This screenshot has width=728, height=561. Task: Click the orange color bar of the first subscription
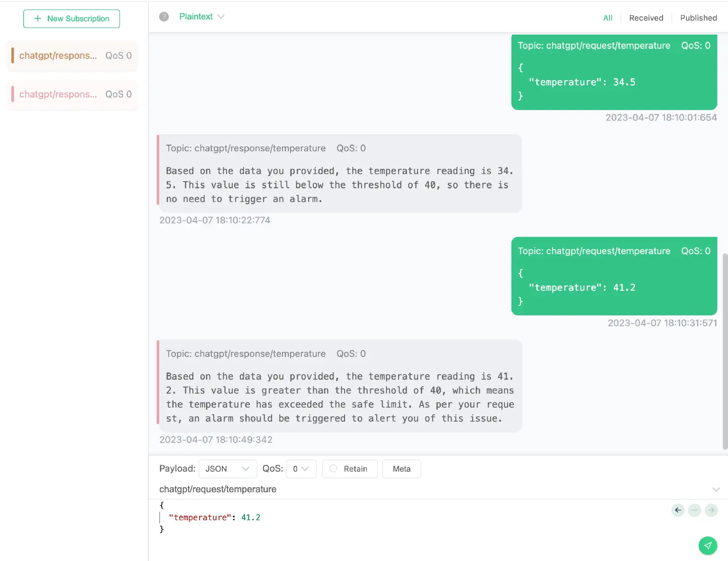tap(13, 55)
